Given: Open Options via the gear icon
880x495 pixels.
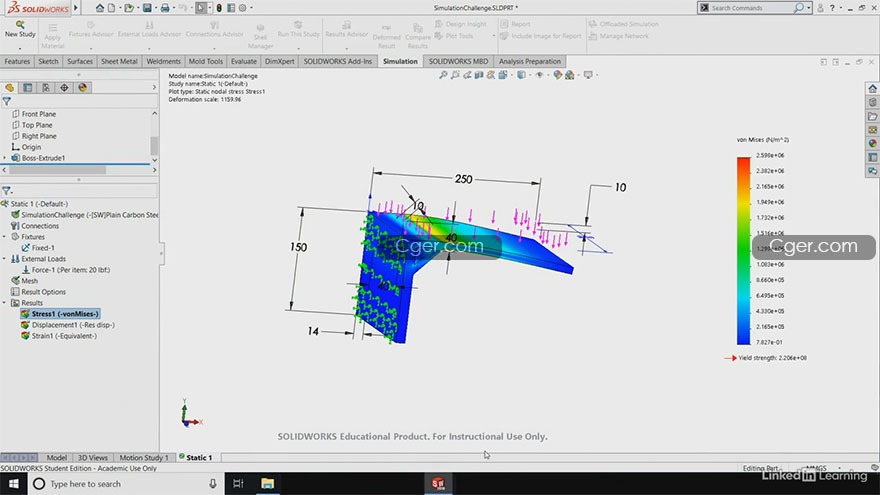Looking at the screenshot, I should tap(242, 8).
